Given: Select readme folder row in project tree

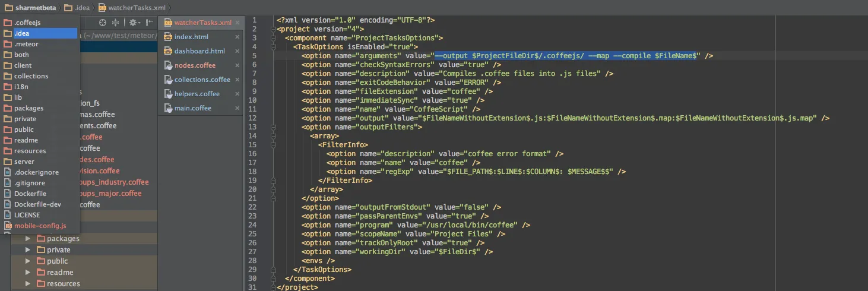Looking at the screenshot, I should coord(84,273).
